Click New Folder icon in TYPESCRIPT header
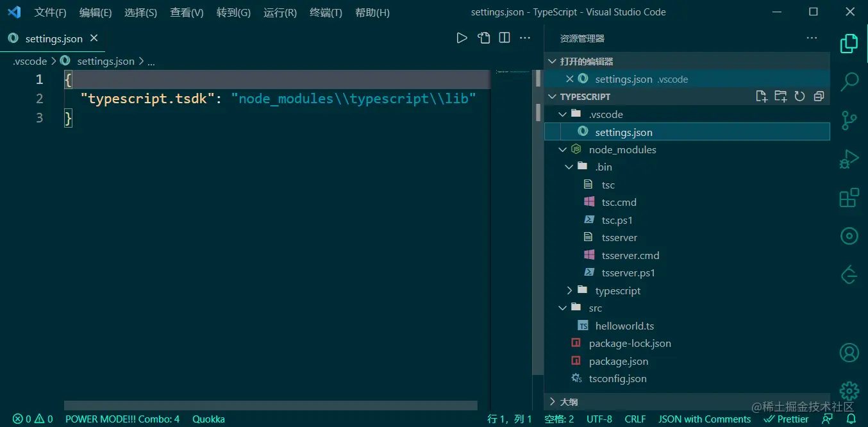 click(780, 96)
